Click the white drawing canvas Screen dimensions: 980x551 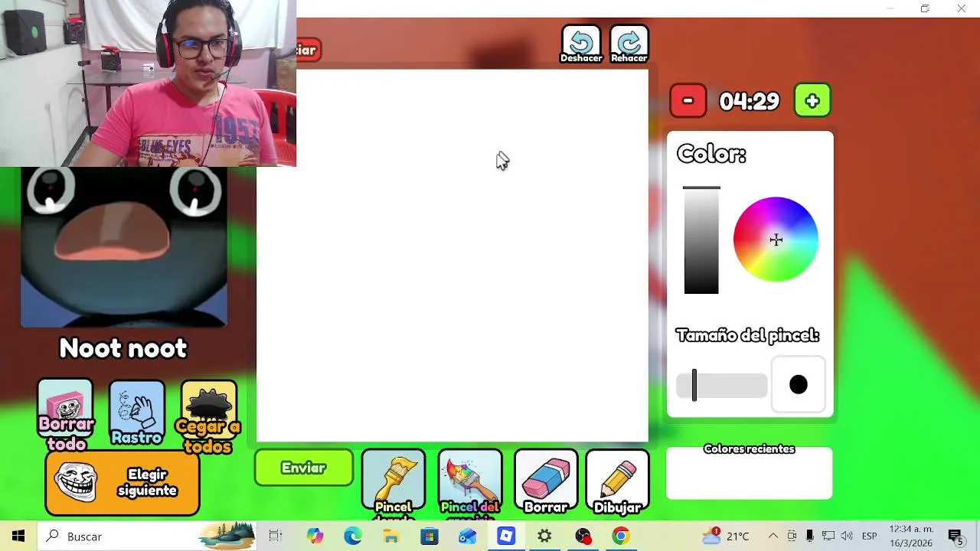(452, 256)
